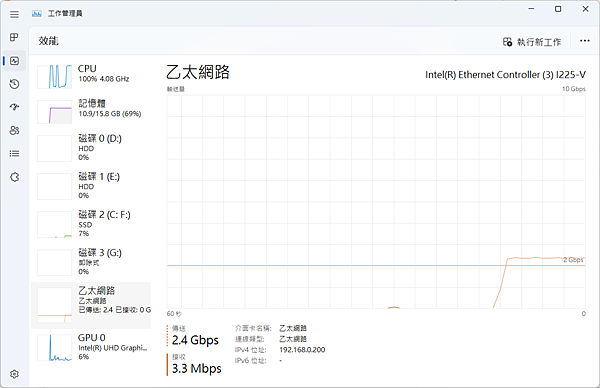Open Task Manager settings gear
This screenshot has height=388, width=600.
15,374
